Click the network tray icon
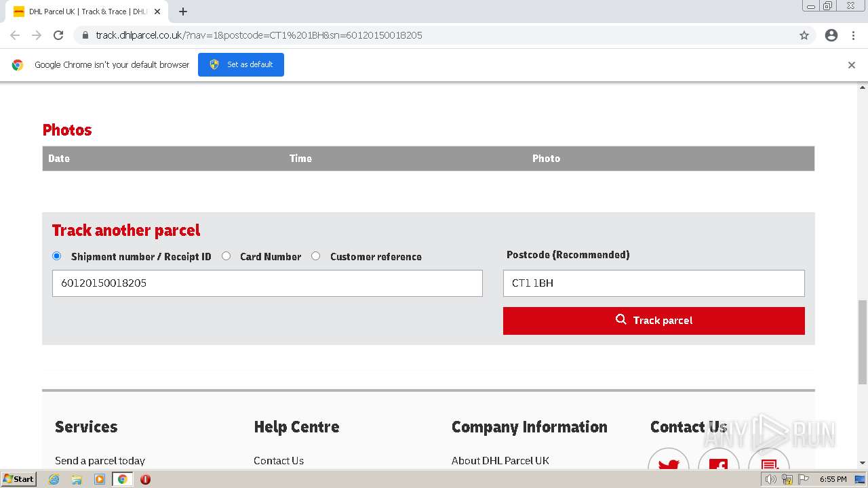Screen dimensions: 868x488 tap(787, 479)
